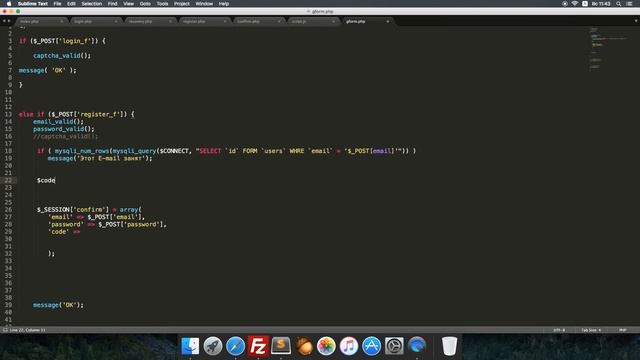Close the script.js tab
Screen dimensions: 640x360
point(333,21)
